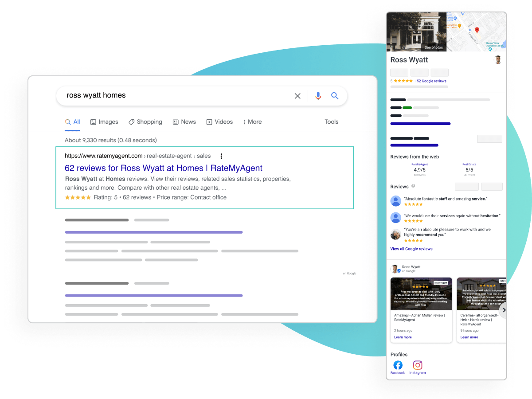532x399 pixels.
Task: Click the blue magnifying glass search icon
Action: (335, 96)
